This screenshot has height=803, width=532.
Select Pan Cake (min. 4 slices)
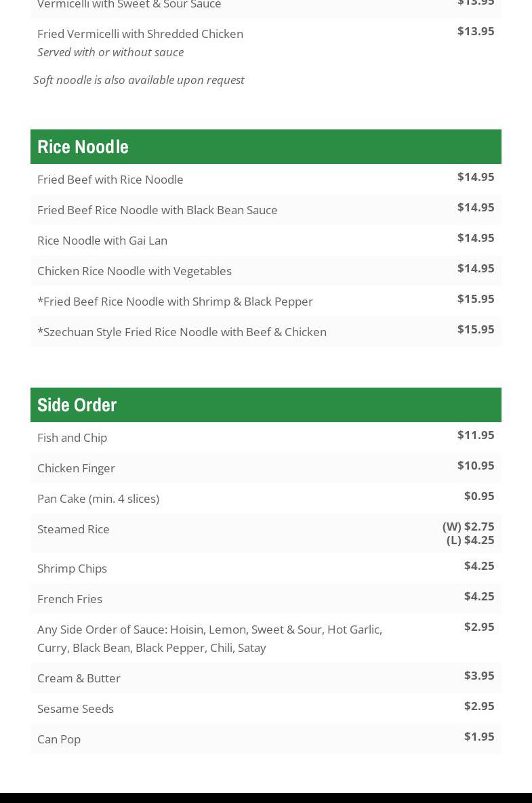tap(266, 498)
